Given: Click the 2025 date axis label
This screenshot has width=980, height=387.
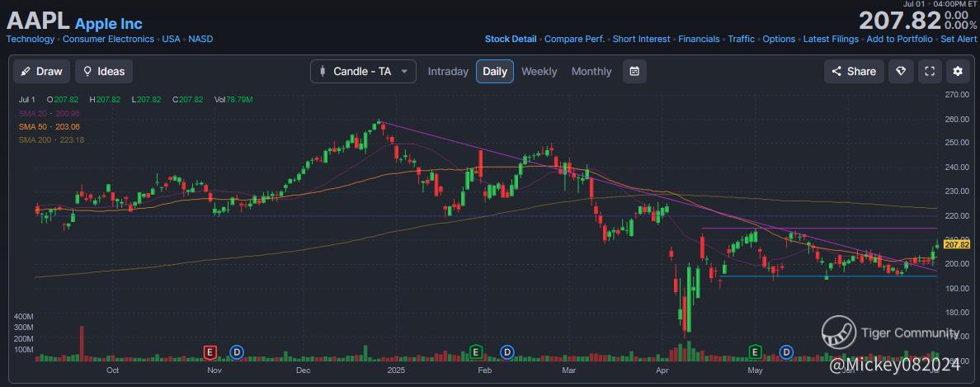Looking at the screenshot, I should 397,370.
